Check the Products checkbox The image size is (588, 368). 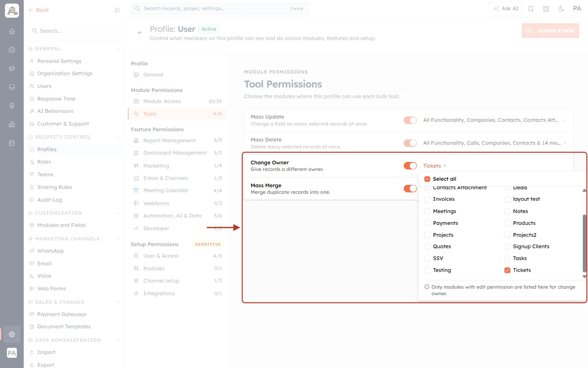pos(507,223)
